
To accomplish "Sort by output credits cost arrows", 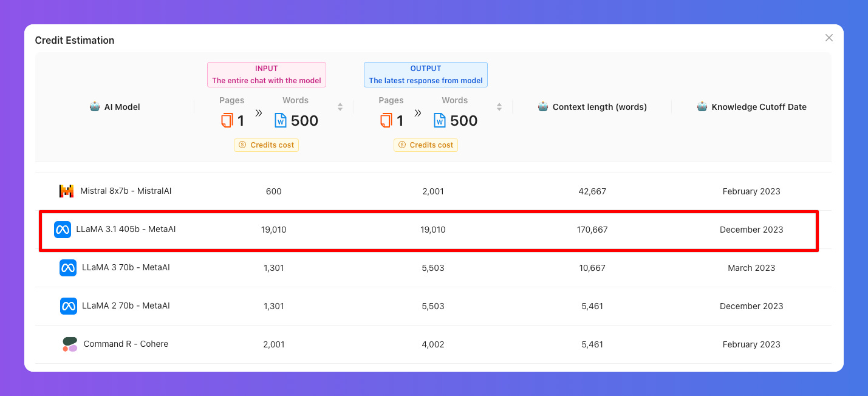I will click(499, 107).
